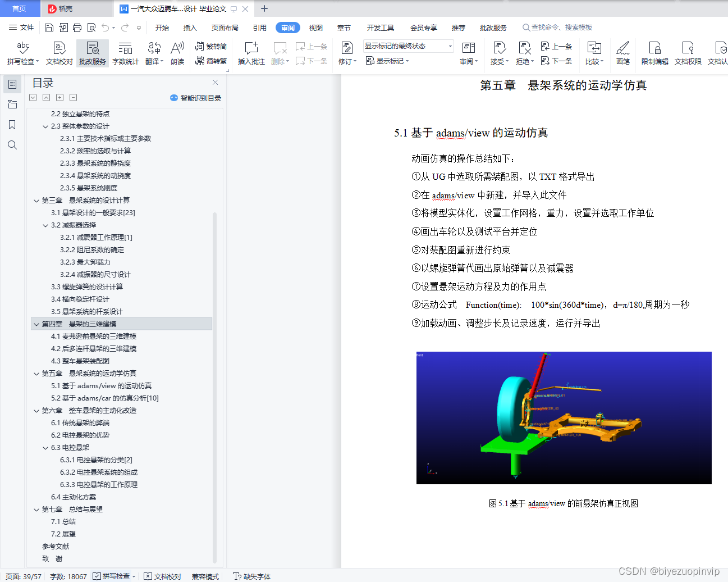
Task: Close the 目录 navigation pane
Action: coord(215,83)
